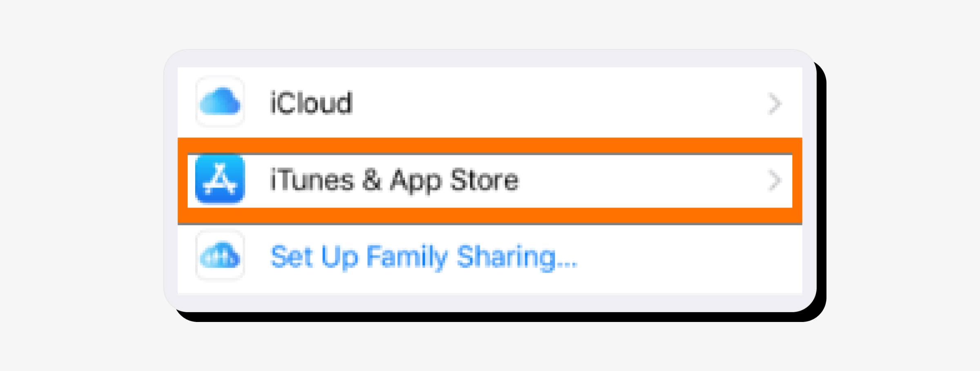Select Set Up Family Sharing link

(x=424, y=257)
